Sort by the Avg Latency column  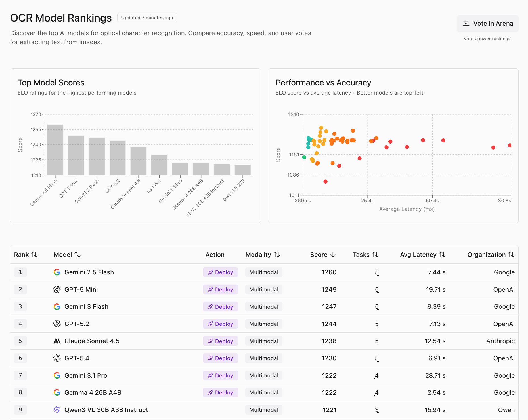(x=423, y=255)
